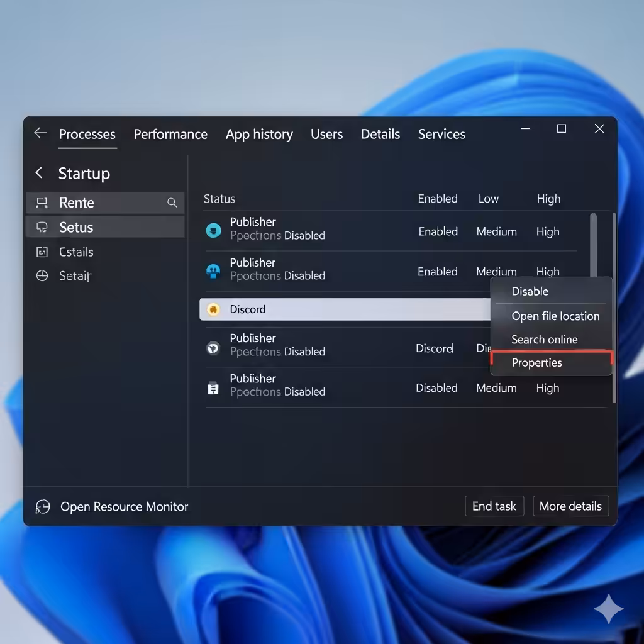Choose Search online in context menu
644x644 pixels.
pyautogui.click(x=551, y=339)
